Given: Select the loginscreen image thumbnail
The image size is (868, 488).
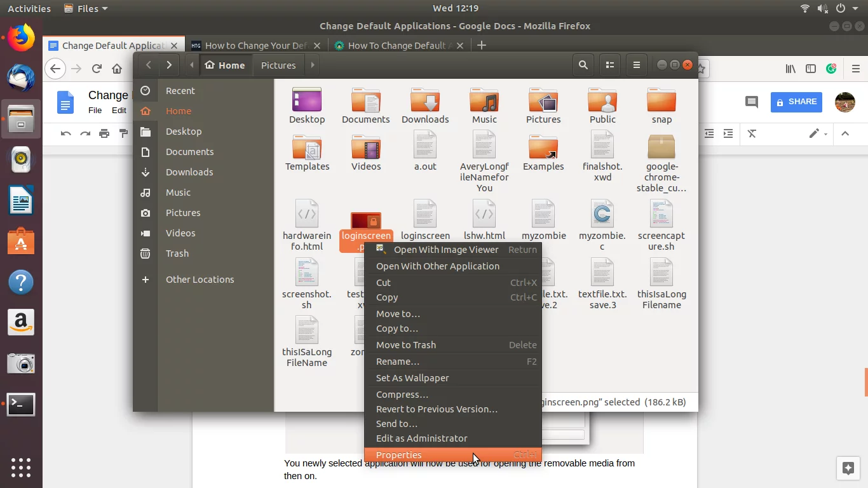Looking at the screenshot, I should pyautogui.click(x=366, y=220).
